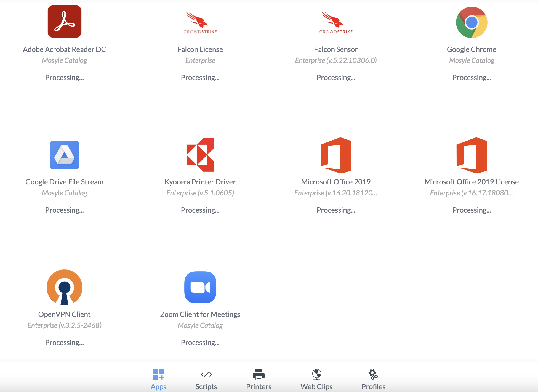
Task: Click 'Enterprise (v.3.2.5-2468)' under OpenVPN
Action: point(65,325)
